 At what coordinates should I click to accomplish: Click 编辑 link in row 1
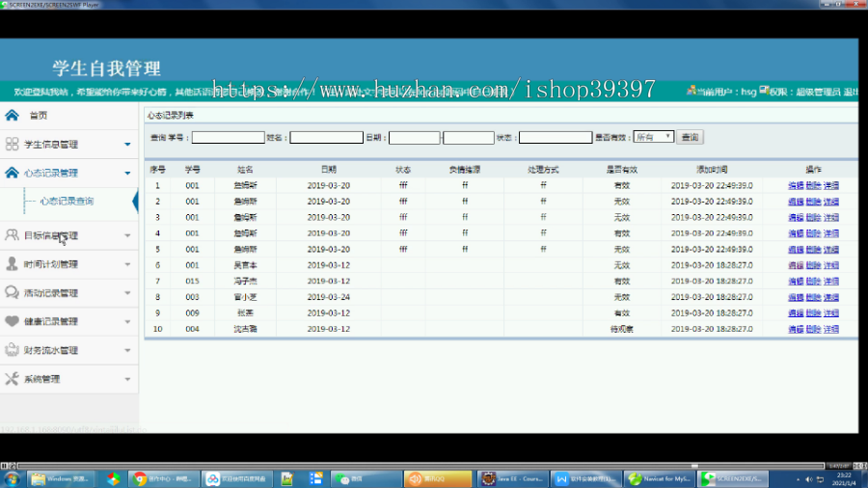click(x=796, y=185)
